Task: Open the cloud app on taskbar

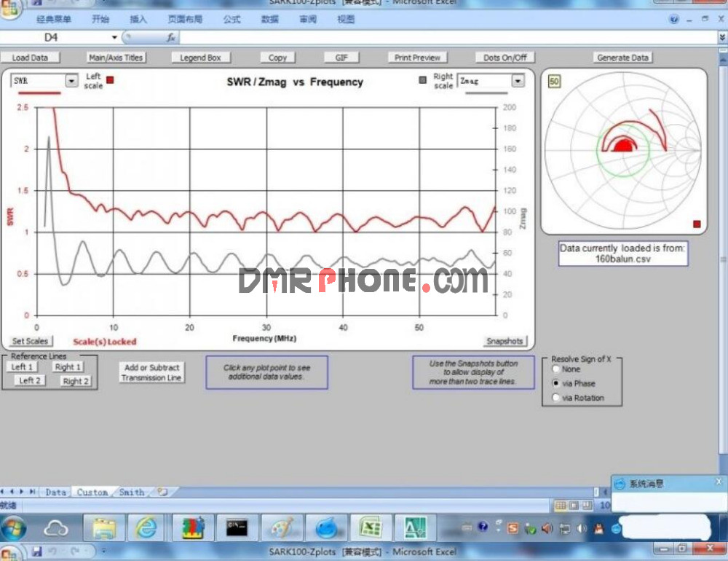Action: [x=56, y=528]
